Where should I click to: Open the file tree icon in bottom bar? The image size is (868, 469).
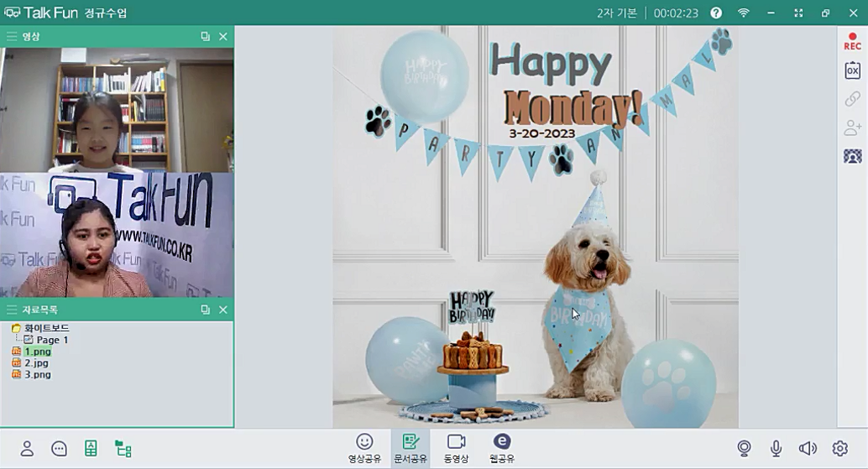coord(123,448)
